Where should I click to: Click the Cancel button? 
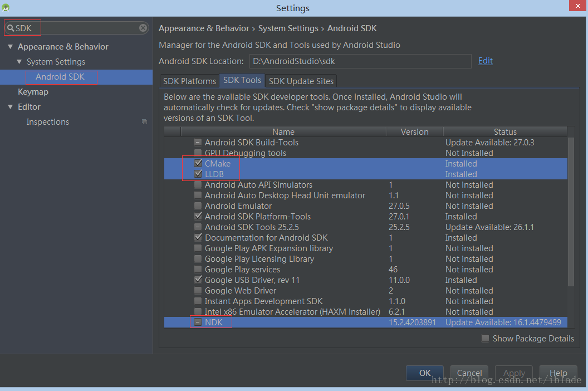point(469,373)
